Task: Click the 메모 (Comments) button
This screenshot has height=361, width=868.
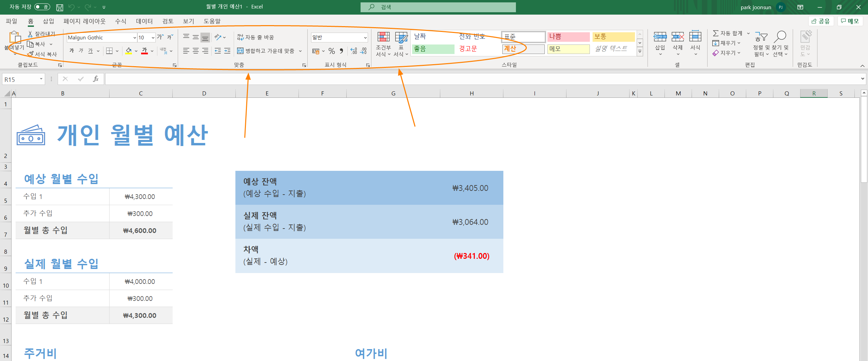Action: (x=850, y=21)
